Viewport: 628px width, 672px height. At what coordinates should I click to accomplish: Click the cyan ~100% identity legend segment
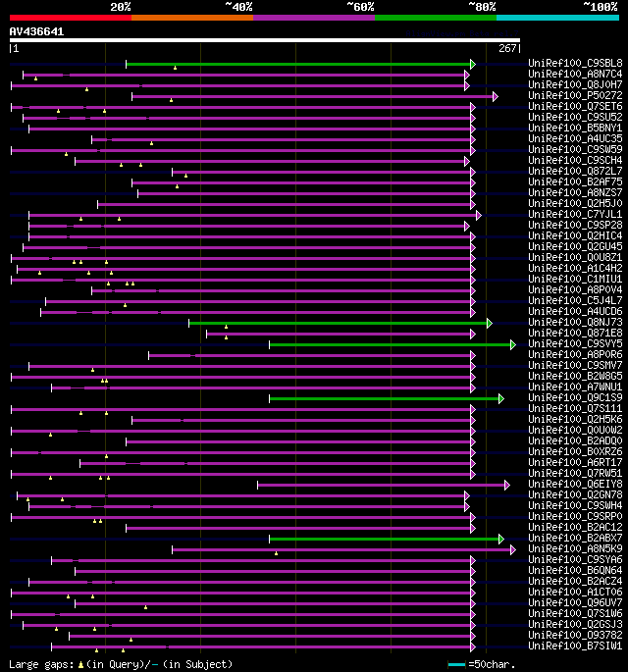557,18
